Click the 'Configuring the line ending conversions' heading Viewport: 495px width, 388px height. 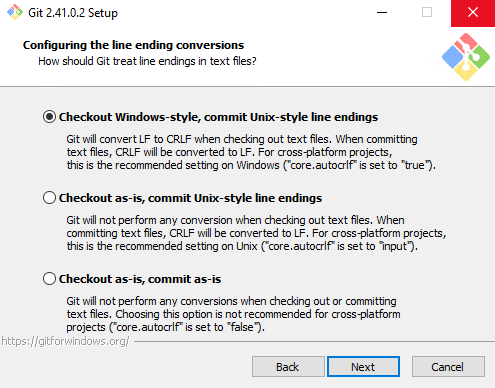pyautogui.click(x=133, y=45)
